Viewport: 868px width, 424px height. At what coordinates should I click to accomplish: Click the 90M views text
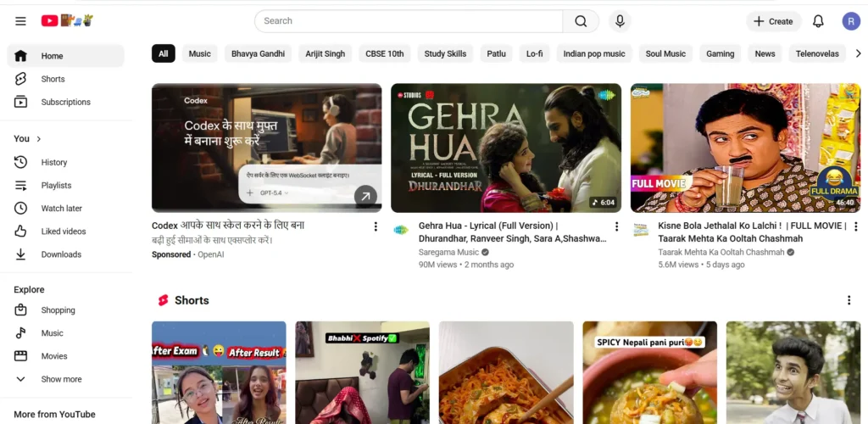point(438,265)
